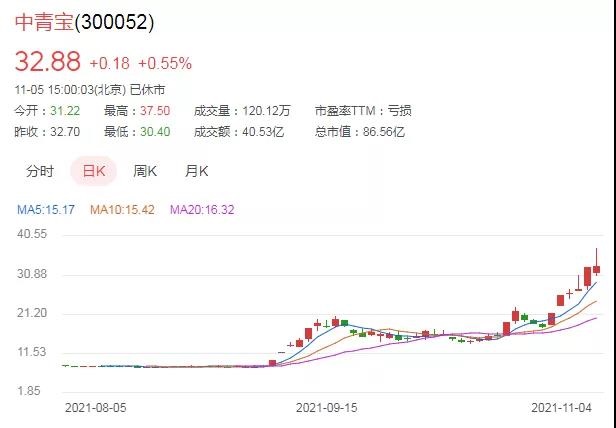Viewport: 616px width, 428px height.
Task: Select the MA20:16.32 indicator label
Action: pyautogui.click(x=205, y=209)
